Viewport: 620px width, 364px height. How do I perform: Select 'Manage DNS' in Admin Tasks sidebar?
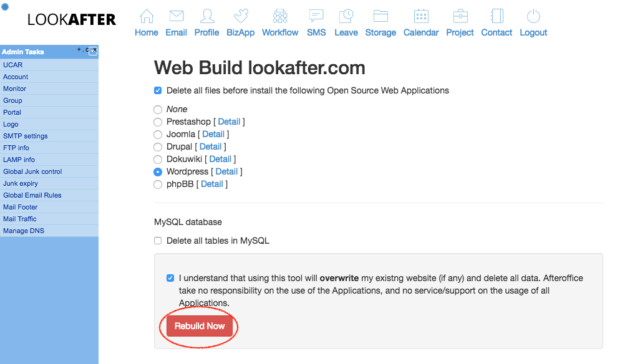click(24, 231)
